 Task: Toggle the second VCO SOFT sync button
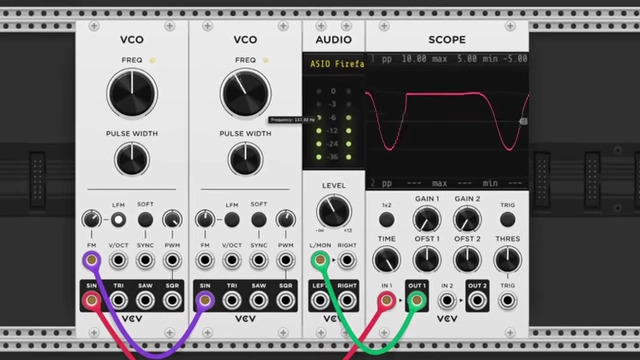259,220
